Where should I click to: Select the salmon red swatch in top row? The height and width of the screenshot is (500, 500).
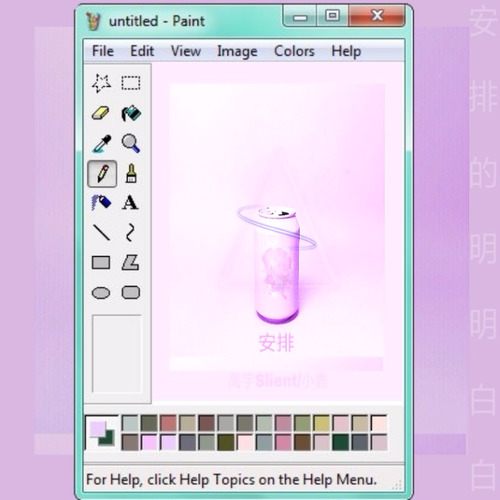click(168, 423)
